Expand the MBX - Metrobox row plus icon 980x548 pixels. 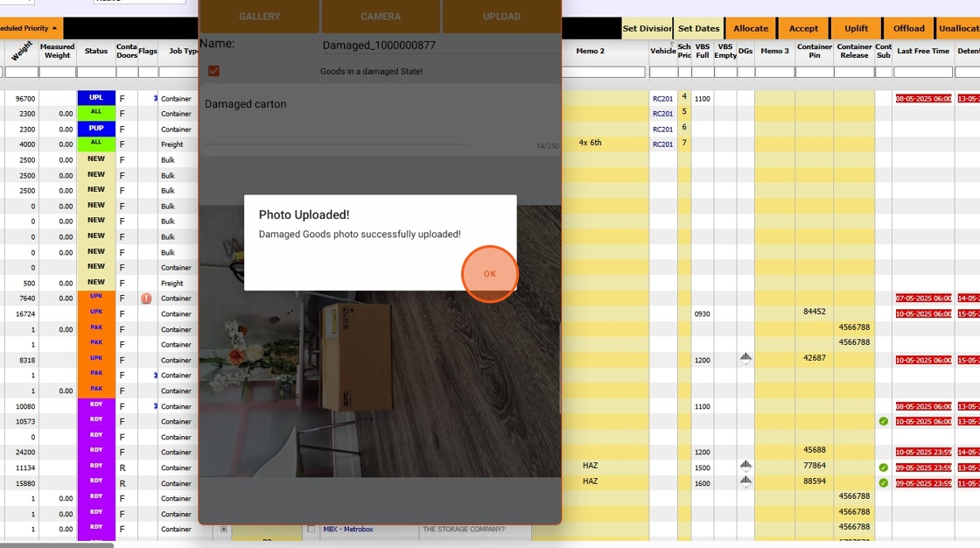tap(223, 530)
